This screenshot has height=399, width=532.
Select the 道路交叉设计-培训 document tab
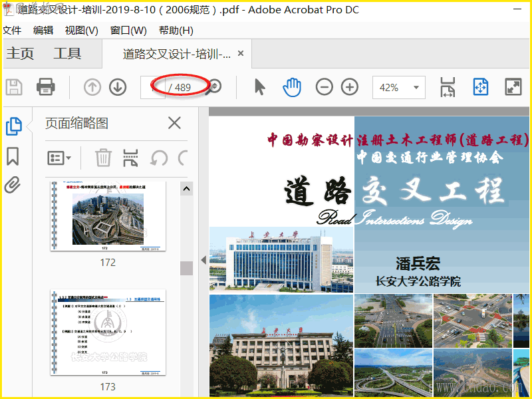coord(176,54)
